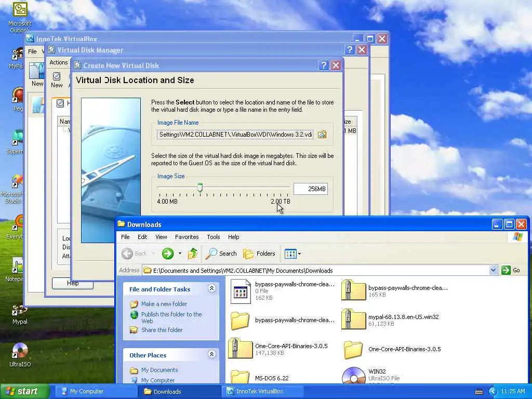Expand the Forward history dropdown arrow
The image size is (532, 399).
coord(180,254)
